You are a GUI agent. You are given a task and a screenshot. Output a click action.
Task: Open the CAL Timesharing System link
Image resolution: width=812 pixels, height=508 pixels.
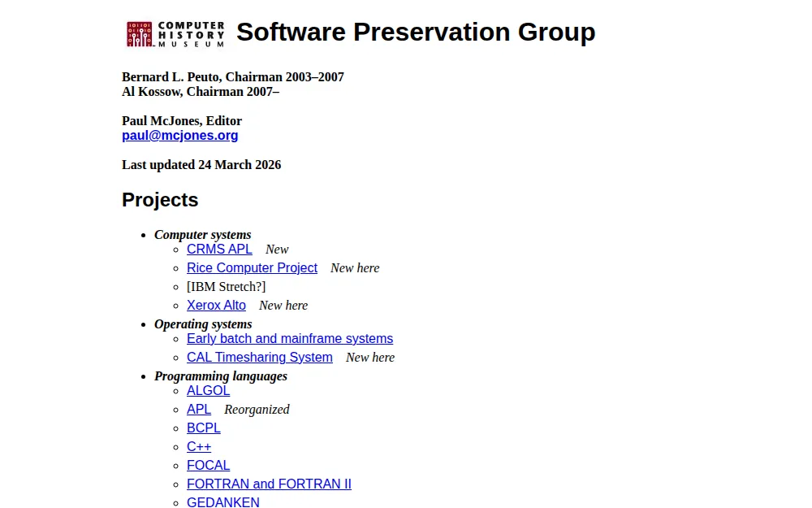pyautogui.click(x=260, y=357)
